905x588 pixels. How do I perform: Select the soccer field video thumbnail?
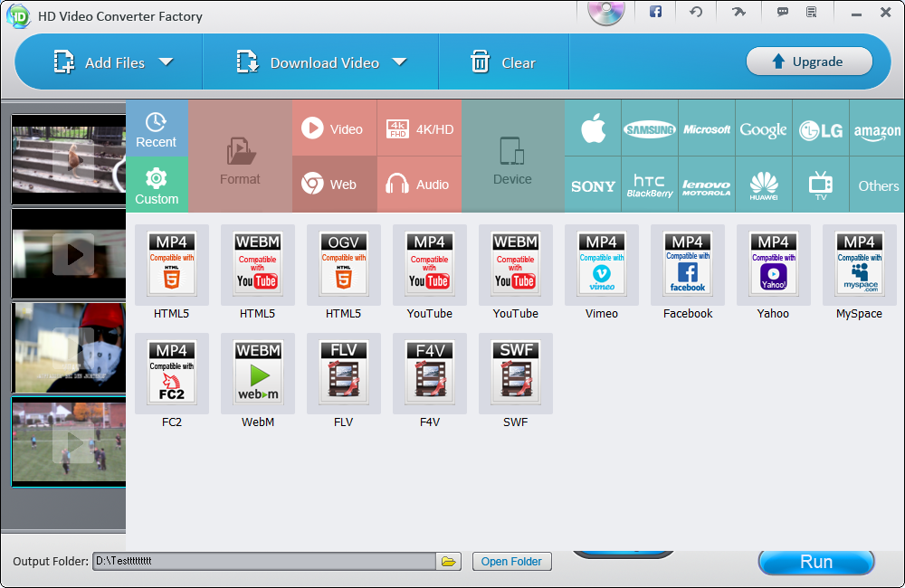pos(70,442)
